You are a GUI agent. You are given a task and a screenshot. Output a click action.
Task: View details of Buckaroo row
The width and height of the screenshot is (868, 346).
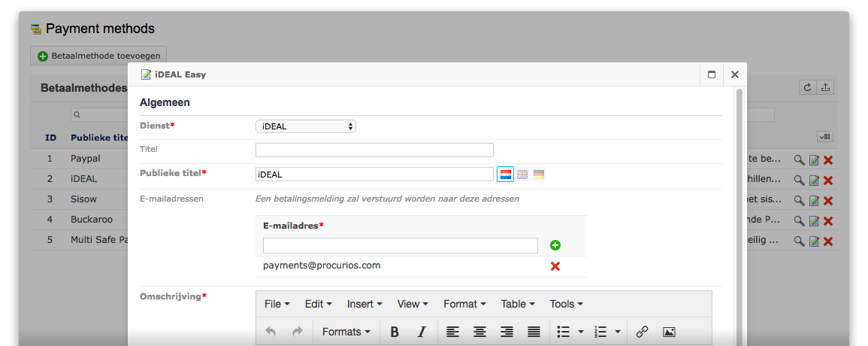coord(799,220)
